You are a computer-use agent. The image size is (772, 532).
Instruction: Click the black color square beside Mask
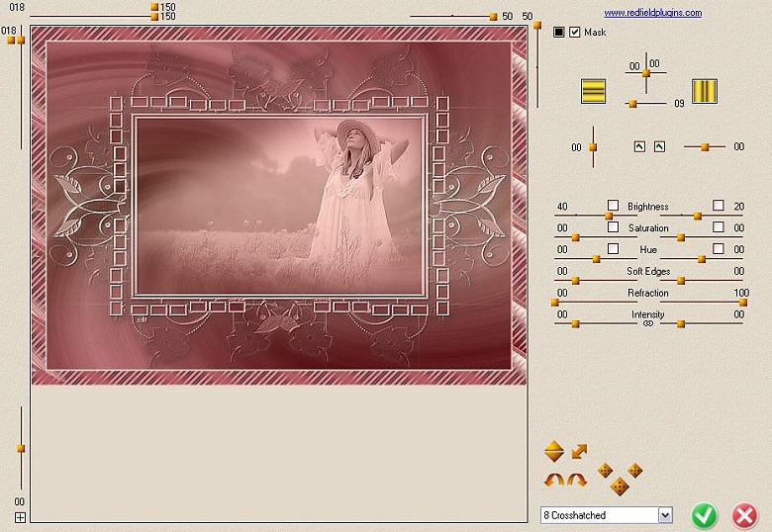point(559,33)
